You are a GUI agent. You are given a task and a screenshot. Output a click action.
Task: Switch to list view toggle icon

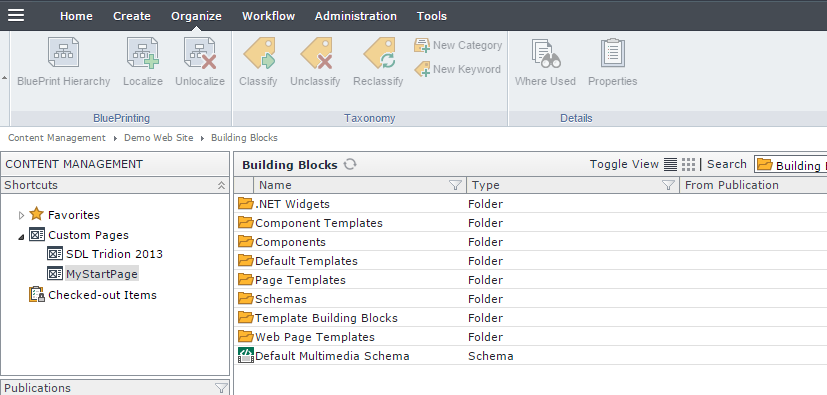coord(670,165)
